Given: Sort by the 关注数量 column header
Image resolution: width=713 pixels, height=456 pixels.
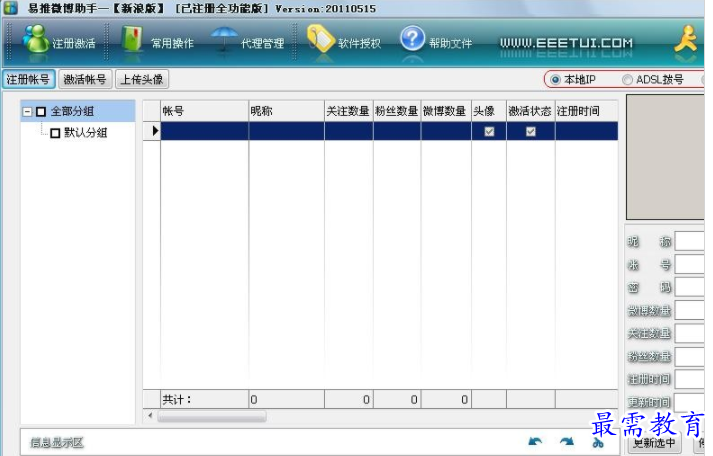Looking at the screenshot, I should point(349,111).
